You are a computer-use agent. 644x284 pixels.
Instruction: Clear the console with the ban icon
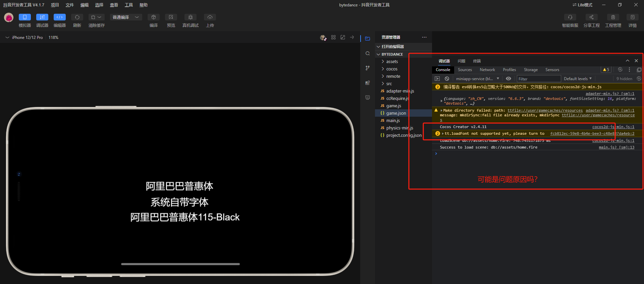tap(447, 79)
